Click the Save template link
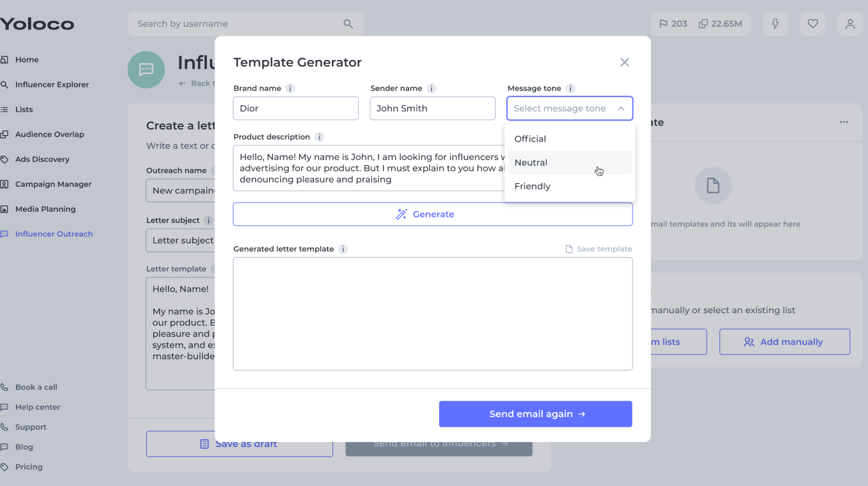Screen dimensions: 868x486 click(599, 249)
